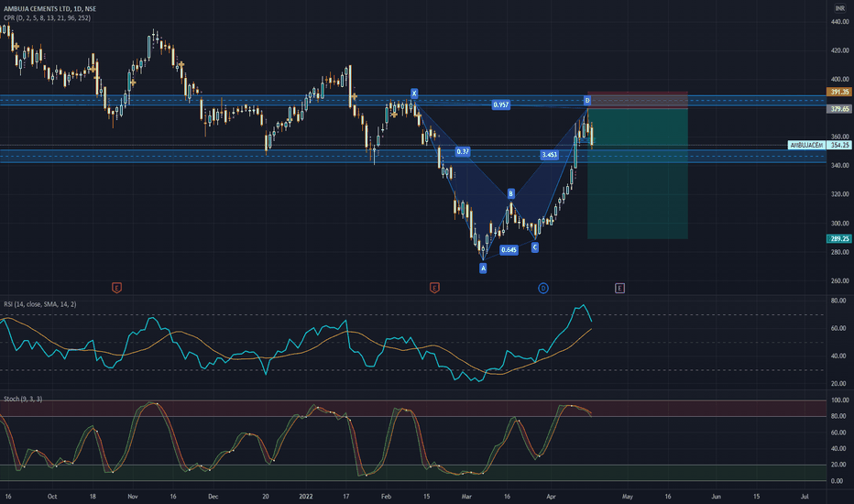Open symbol title AMBUJA CEMENTS LTD, 1D, NSE

(49, 9)
